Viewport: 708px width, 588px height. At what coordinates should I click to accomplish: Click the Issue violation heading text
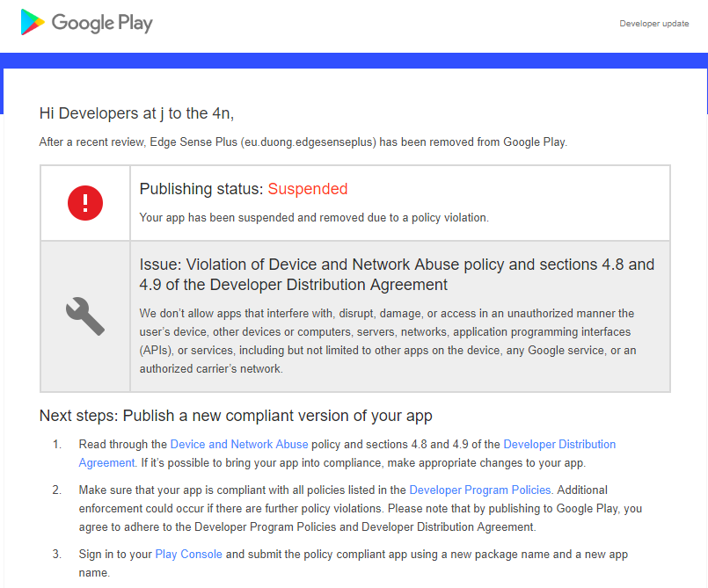(397, 274)
